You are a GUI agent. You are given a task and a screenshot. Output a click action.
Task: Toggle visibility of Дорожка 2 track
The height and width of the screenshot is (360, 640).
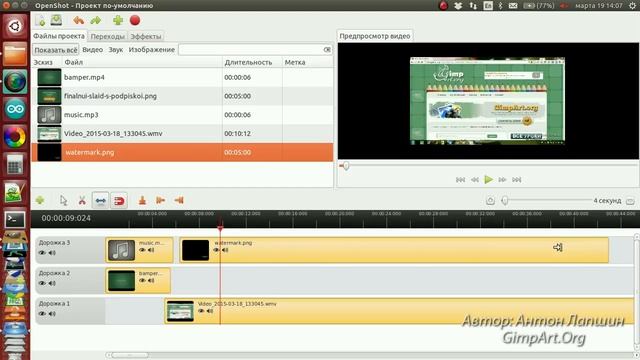pos(42,283)
